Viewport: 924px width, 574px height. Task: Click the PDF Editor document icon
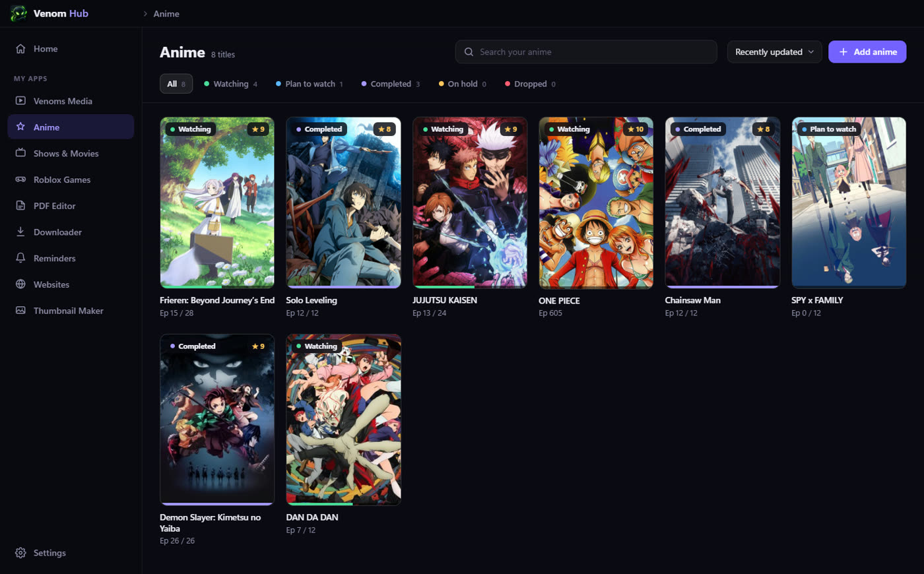coord(20,206)
